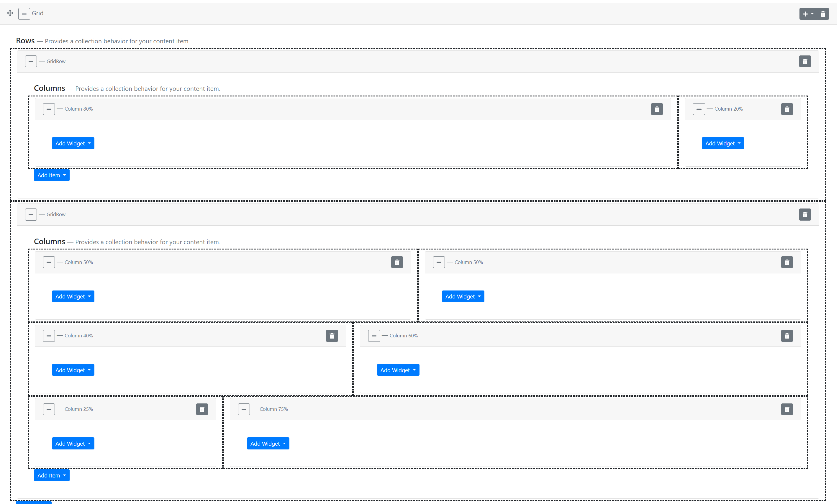Click the first GridRow label
The width and height of the screenshot is (839, 504).
tap(56, 61)
